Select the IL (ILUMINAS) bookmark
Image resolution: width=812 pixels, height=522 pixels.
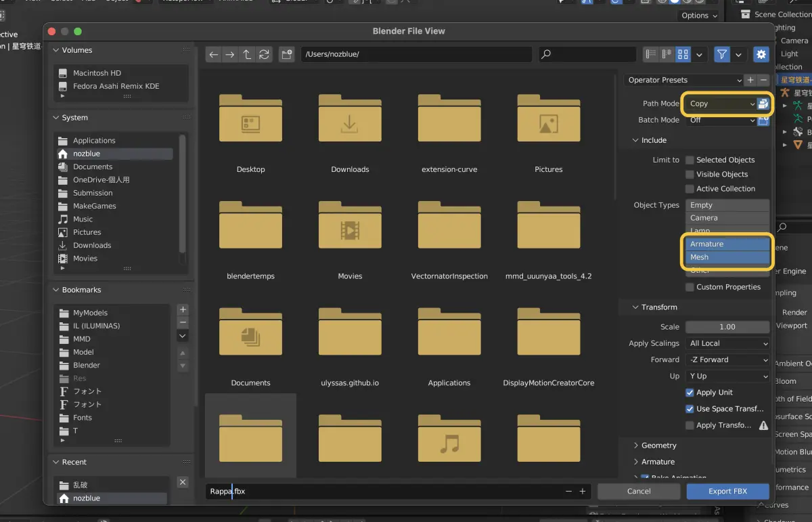pos(112,326)
